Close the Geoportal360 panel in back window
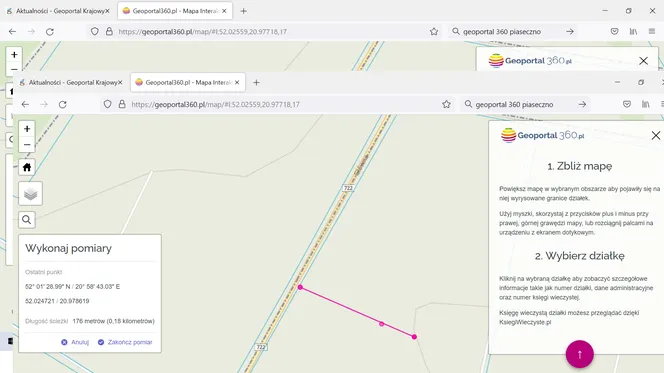 [643, 61]
